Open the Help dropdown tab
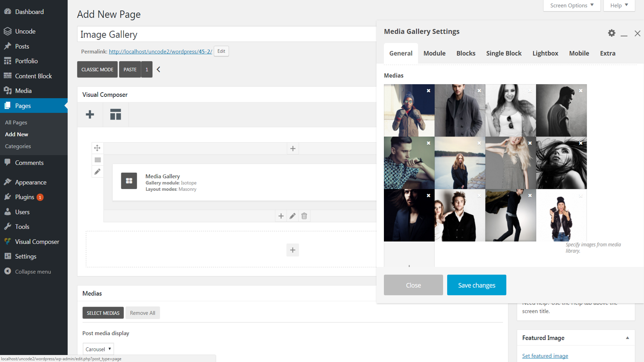The width and height of the screenshot is (644, 362). click(619, 5)
